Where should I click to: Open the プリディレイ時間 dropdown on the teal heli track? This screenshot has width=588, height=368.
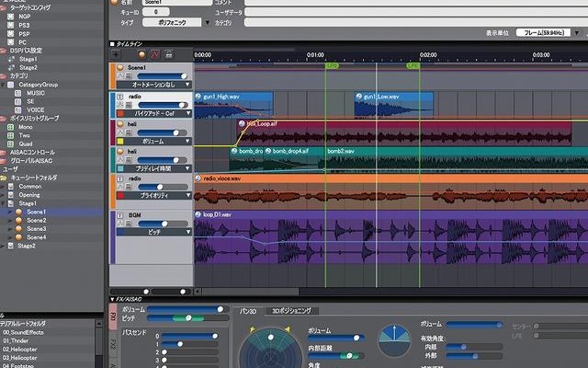[x=154, y=168]
